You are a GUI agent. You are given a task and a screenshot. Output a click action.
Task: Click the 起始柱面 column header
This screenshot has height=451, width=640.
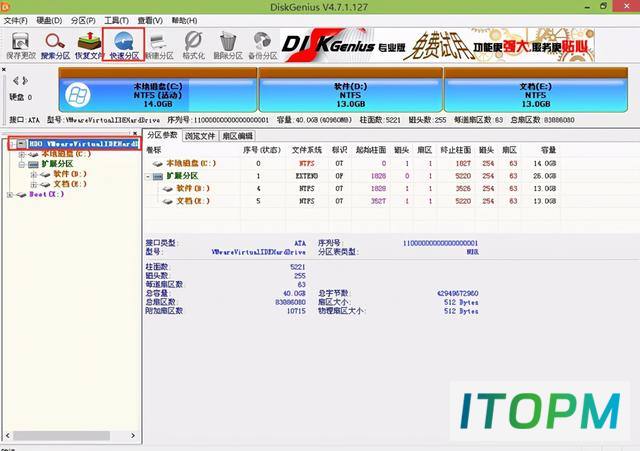[371, 150]
